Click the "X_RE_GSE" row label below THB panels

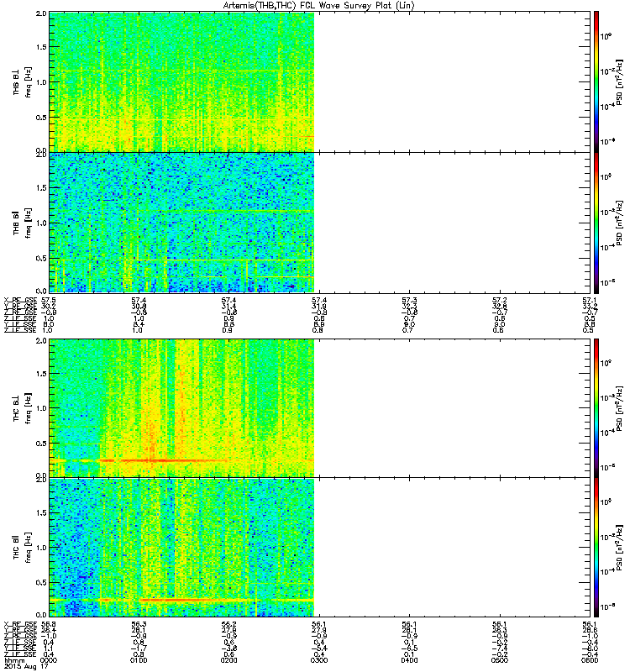pos(20,300)
